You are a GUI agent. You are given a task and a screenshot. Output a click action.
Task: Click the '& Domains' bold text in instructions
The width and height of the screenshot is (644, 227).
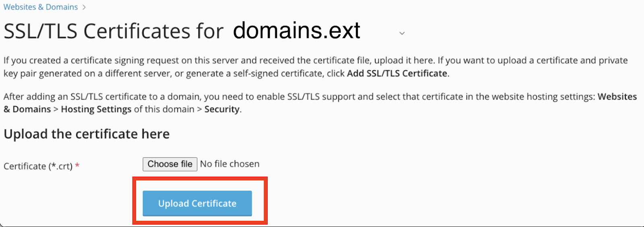[x=27, y=109]
